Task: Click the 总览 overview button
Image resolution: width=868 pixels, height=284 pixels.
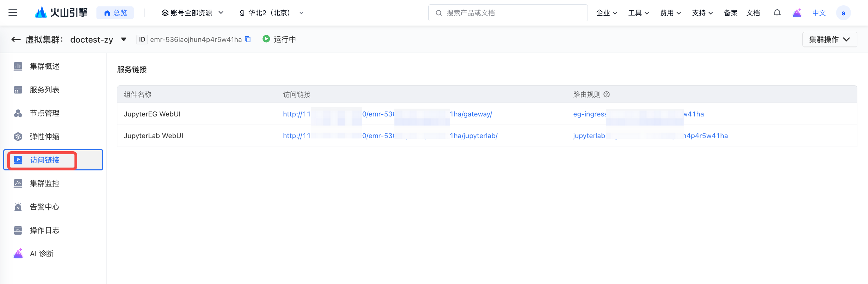Action: coord(115,13)
